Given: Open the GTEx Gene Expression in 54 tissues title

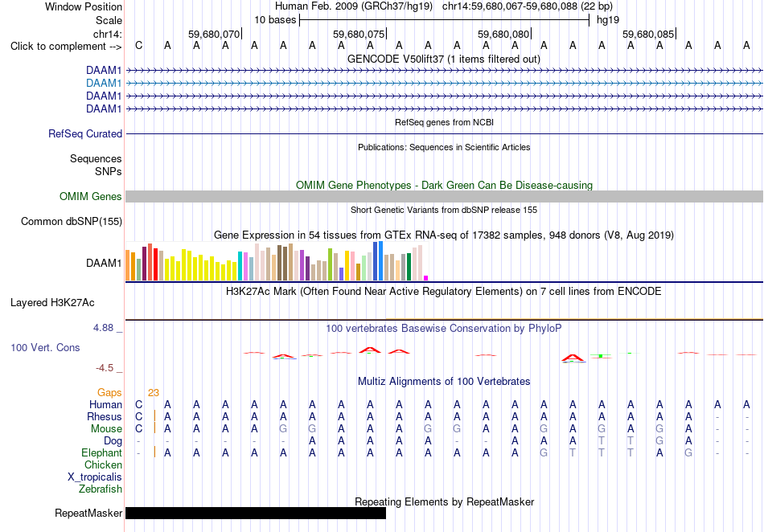Looking at the screenshot, I should (x=444, y=235).
